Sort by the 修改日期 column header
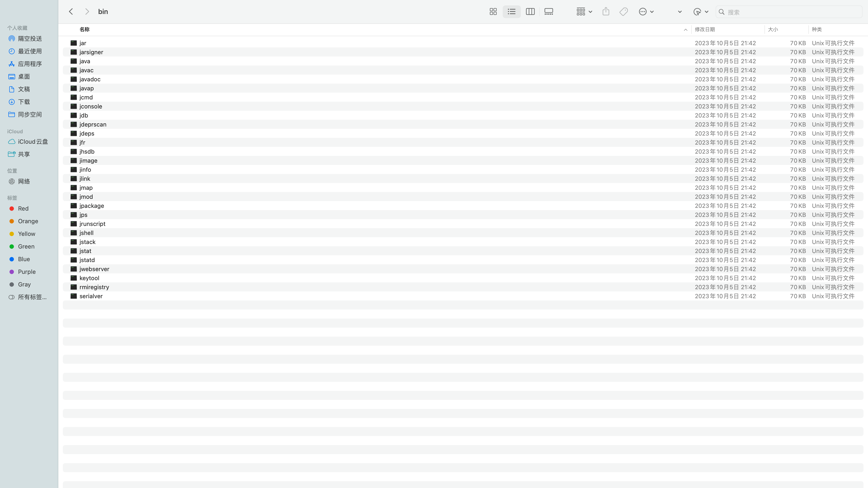This screenshot has width=868, height=488. click(705, 30)
